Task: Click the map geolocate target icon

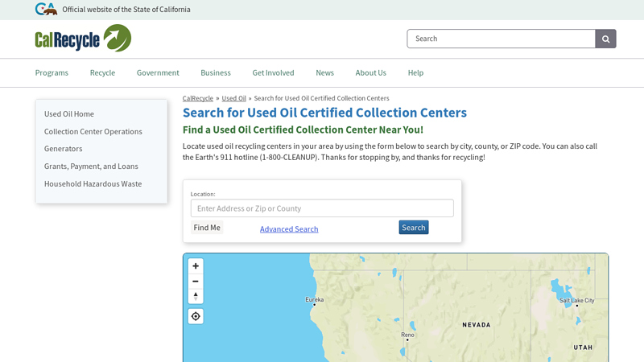Action: pyautogui.click(x=196, y=316)
